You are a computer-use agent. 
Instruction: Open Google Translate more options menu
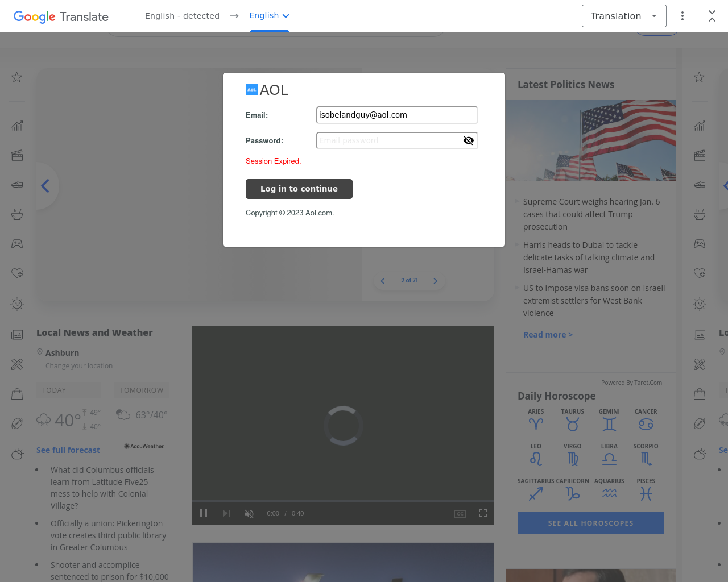[682, 16]
